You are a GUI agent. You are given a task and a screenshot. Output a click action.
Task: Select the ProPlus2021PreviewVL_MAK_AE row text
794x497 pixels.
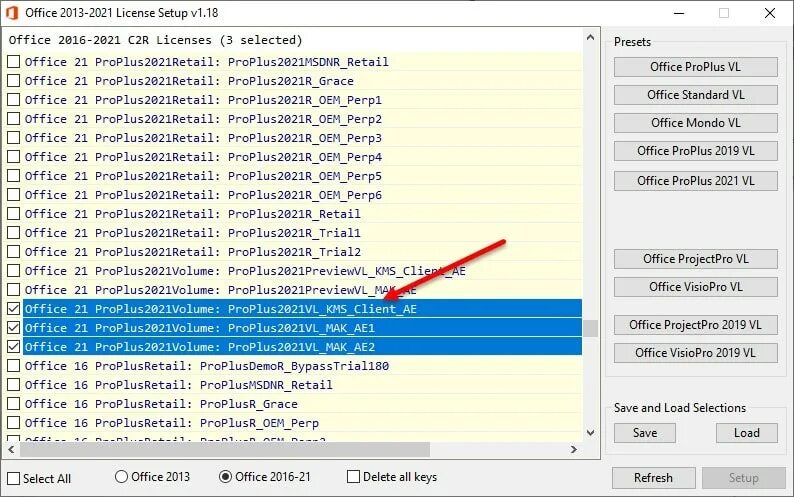tap(221, 290)
